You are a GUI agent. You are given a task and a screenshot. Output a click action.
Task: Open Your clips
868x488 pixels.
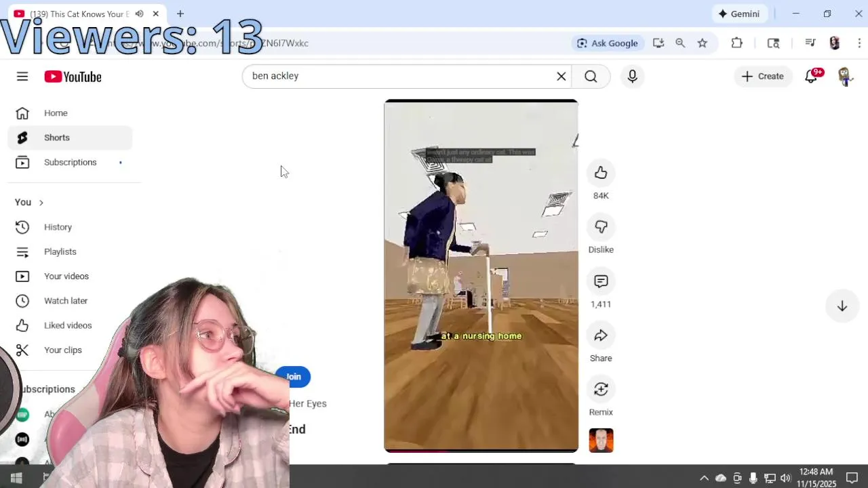[70, 350]
